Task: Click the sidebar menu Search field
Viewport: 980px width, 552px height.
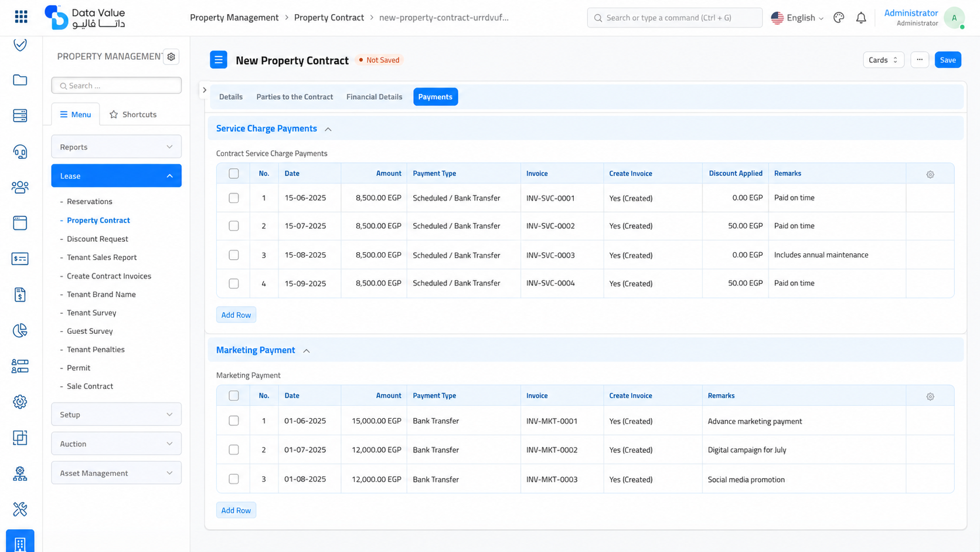Action: pyautogui.click(x=116, y=86)
